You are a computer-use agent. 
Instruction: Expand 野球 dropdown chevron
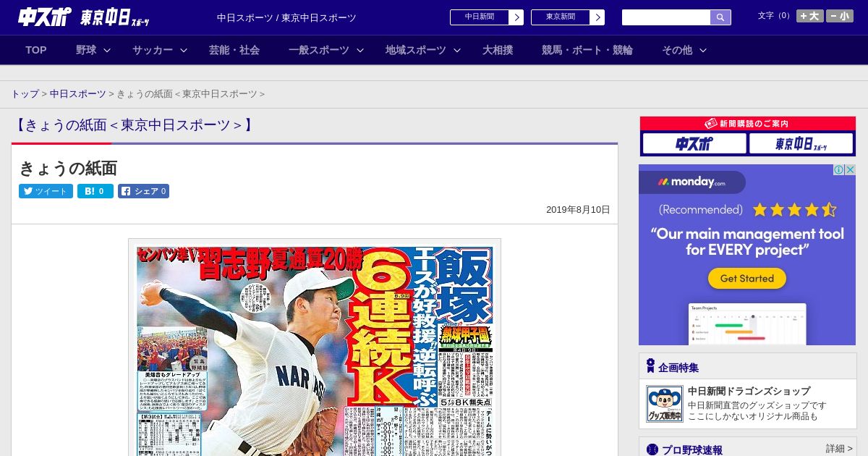coord(107,50)
